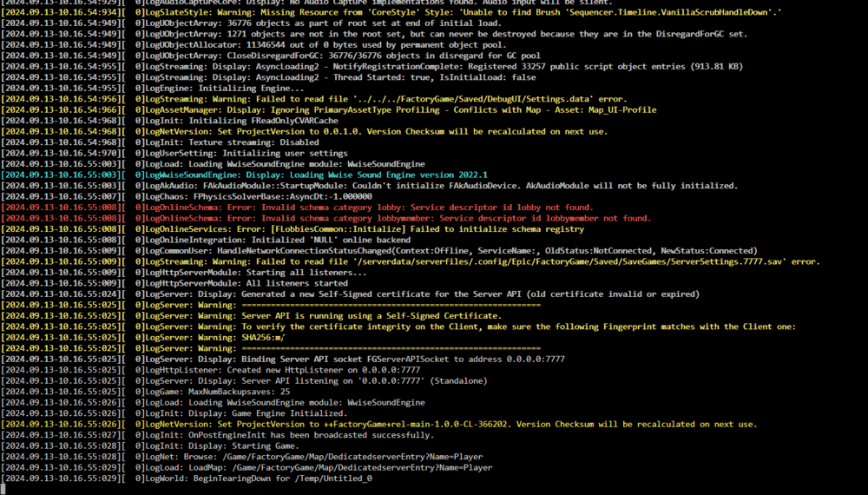868x495 pixels.
Task: Select the red 'schema category lobby' error line
Action: point(297,207)
